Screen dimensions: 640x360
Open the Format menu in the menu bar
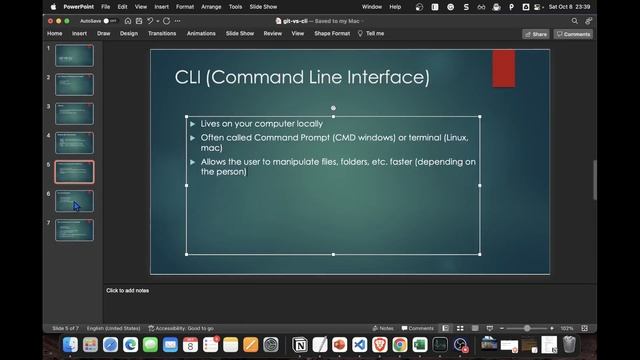[185, 7]
